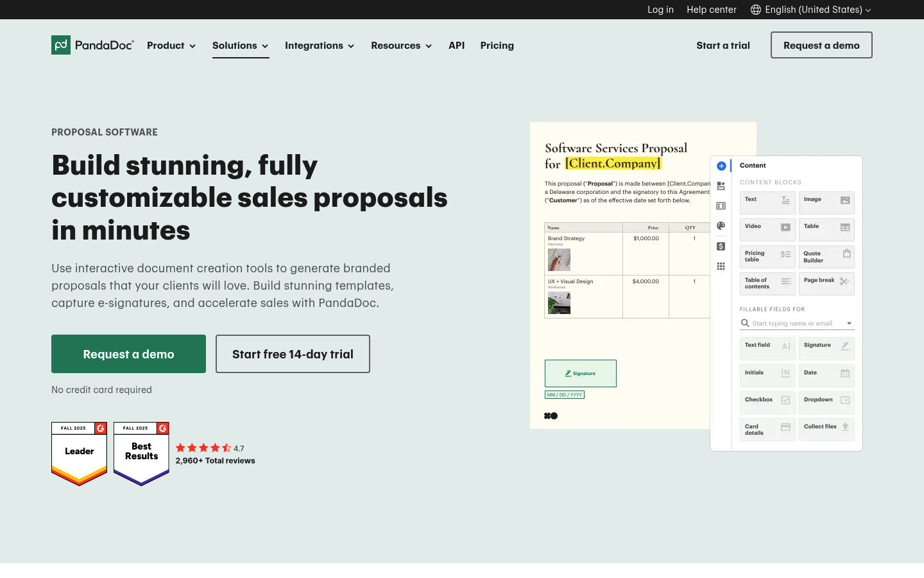Insert a Video content block

click(x=767, y=230)
